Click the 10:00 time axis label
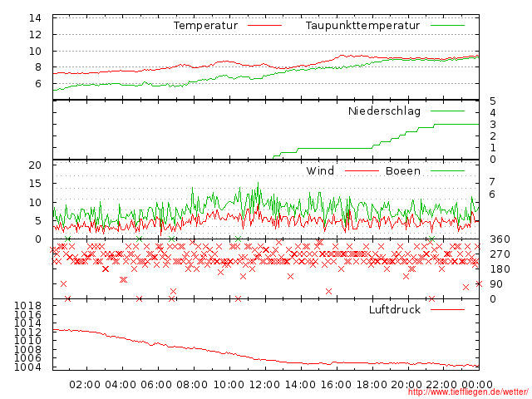Image resolution: width=532 pixels, height=399 pixels. (229, 384)
